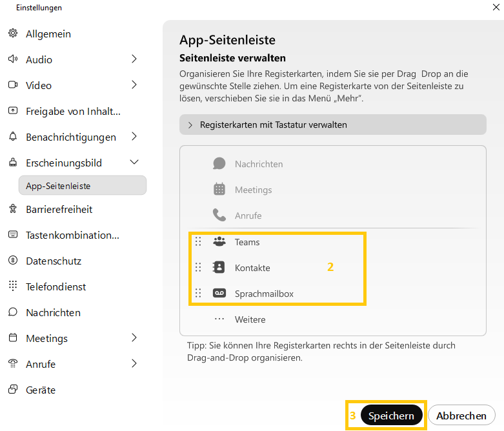Expand the Benachrichtigungen submenu arrow
Screen dimensions: 504x431
coord(134,137)
